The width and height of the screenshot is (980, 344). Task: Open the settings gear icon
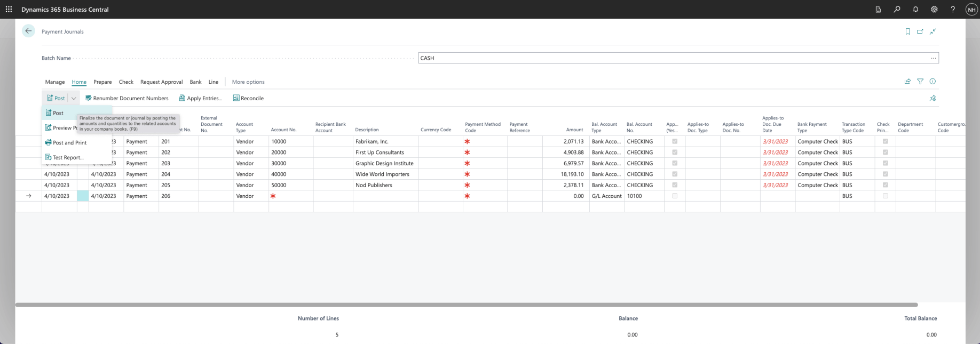934,9
